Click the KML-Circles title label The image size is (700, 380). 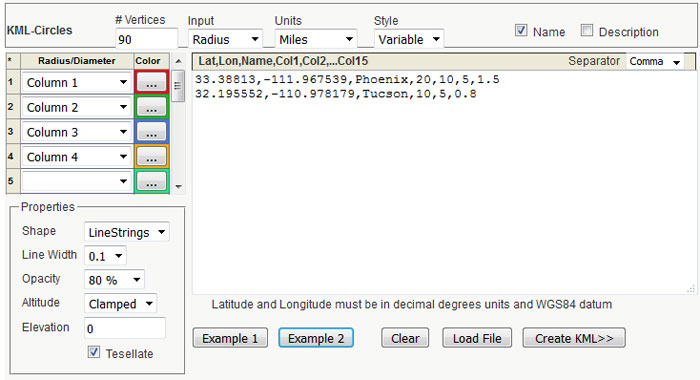39,30
